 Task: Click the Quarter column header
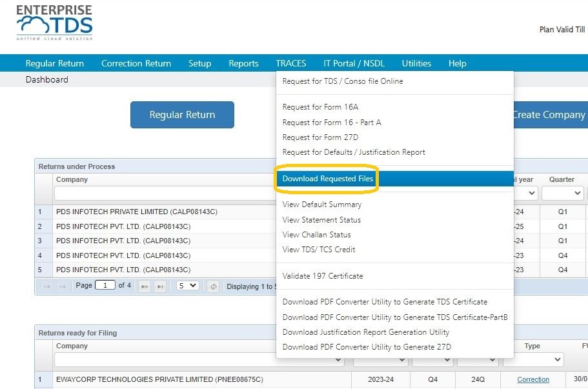[x=562, y=179]
